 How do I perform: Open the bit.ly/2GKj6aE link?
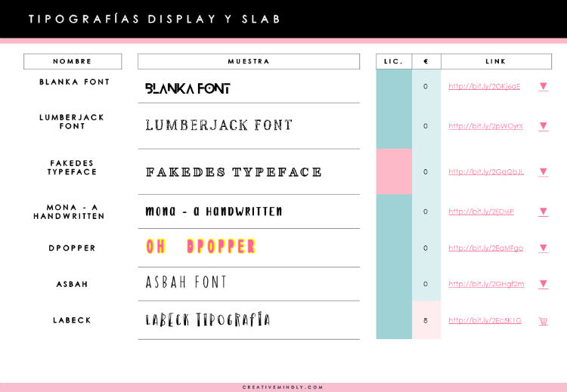[484, 86]
